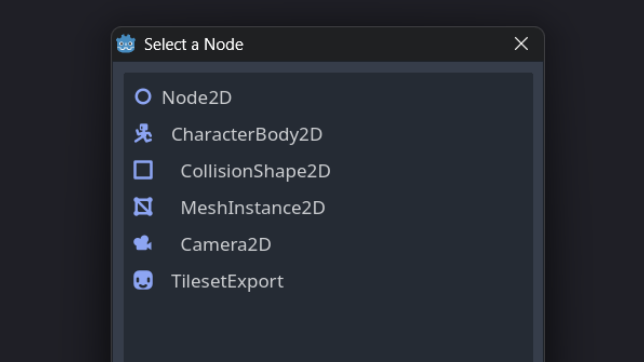Click the "Select a Node" title text
The height and width of the screenshot is (362, 644).
tap(194, 44)
